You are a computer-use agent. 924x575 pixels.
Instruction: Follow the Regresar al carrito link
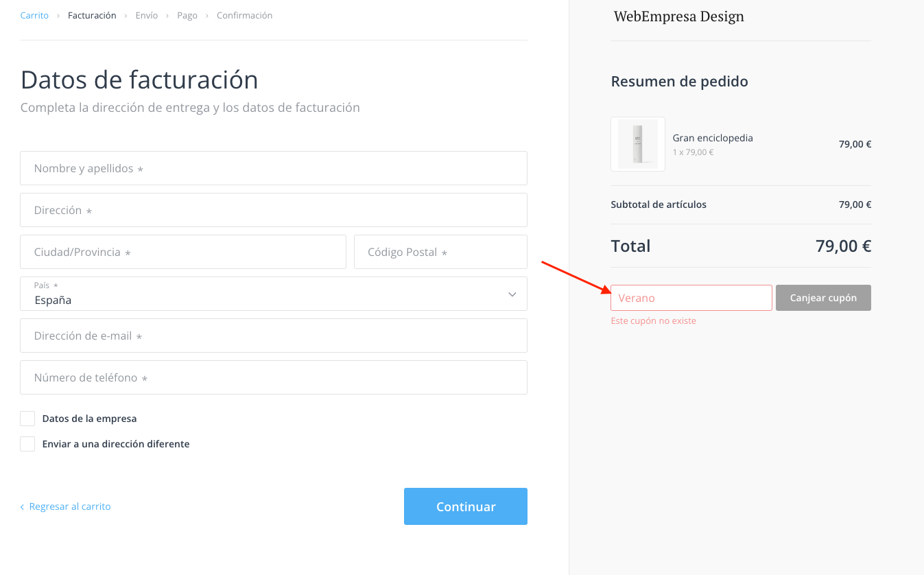[x=70, y=506]
